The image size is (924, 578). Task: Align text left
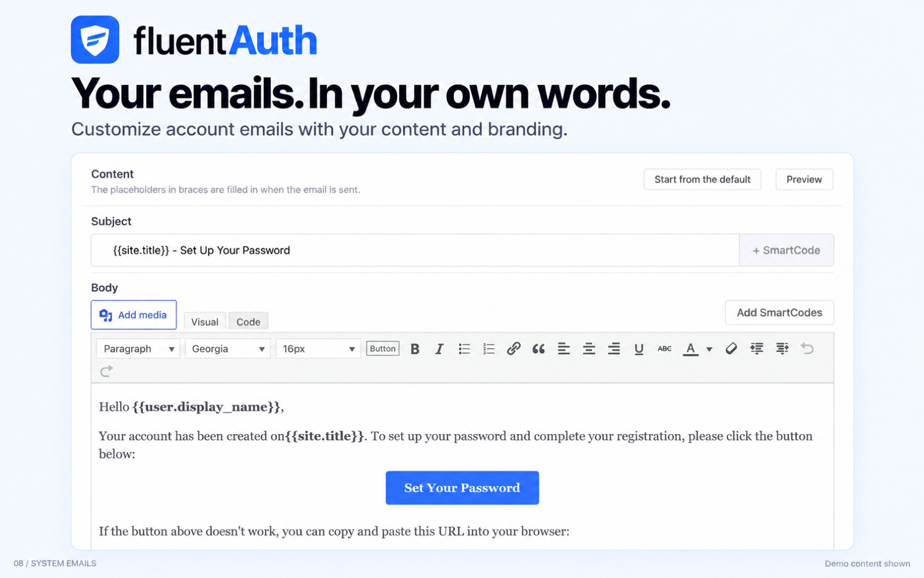point(564,349)
